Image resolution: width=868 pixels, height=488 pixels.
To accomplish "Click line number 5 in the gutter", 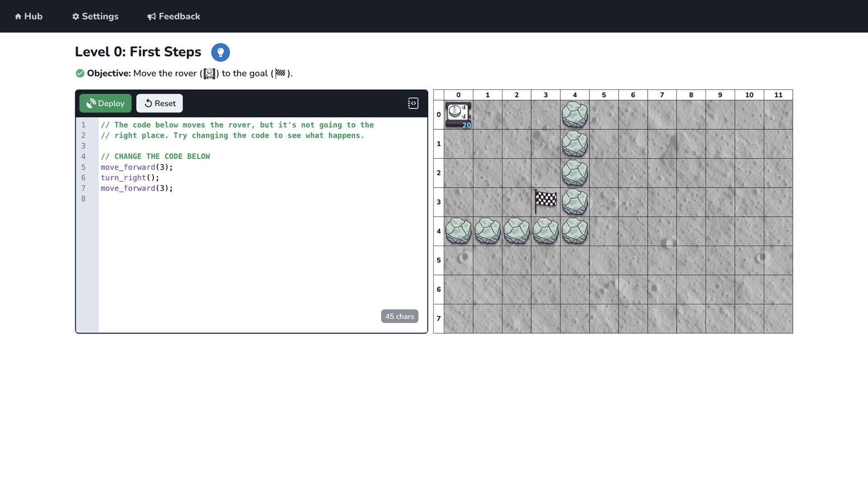I will coord(83,167).
